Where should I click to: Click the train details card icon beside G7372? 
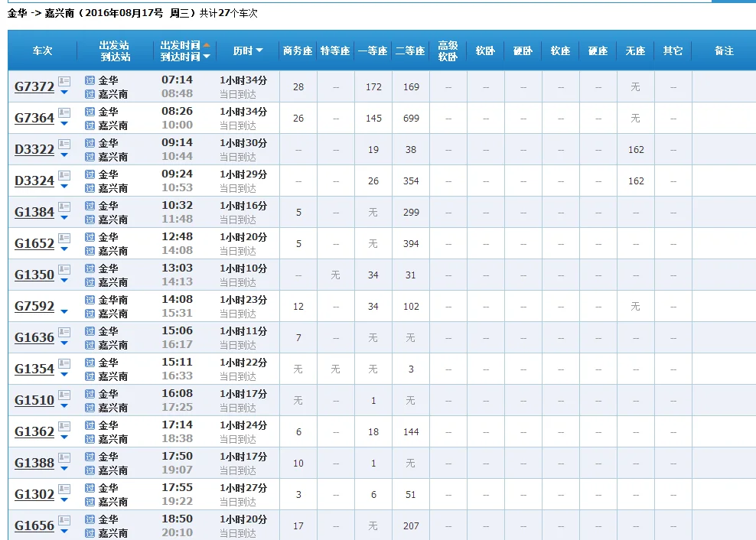pyautogui.click(x=64, y=82)
